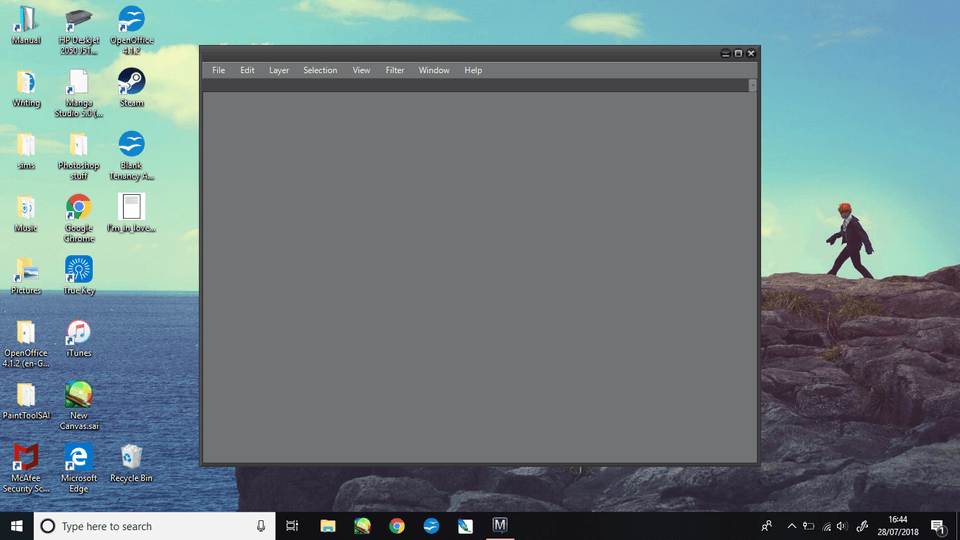Select the Pictures folder icon

point(26,276)
